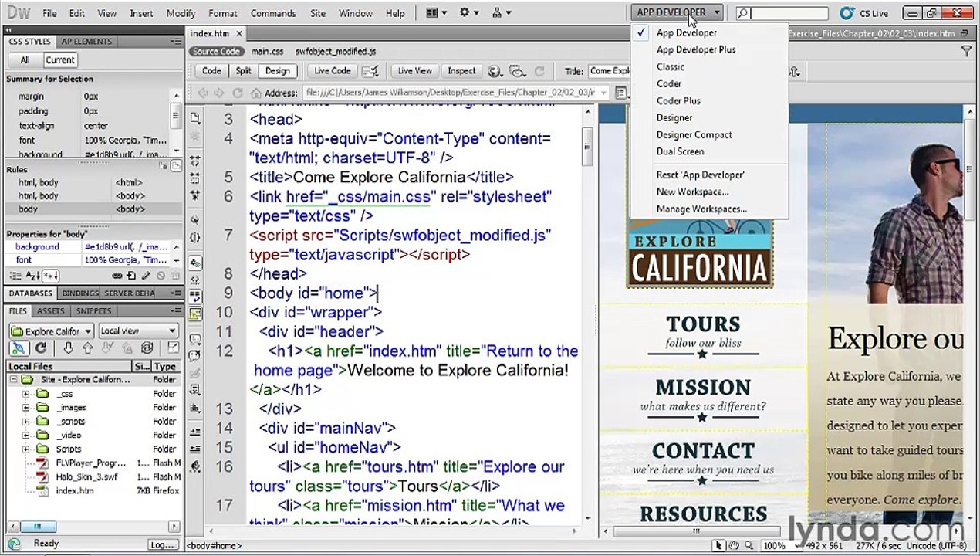
Task: Expand the _css folder
Action: pos(25,394)
